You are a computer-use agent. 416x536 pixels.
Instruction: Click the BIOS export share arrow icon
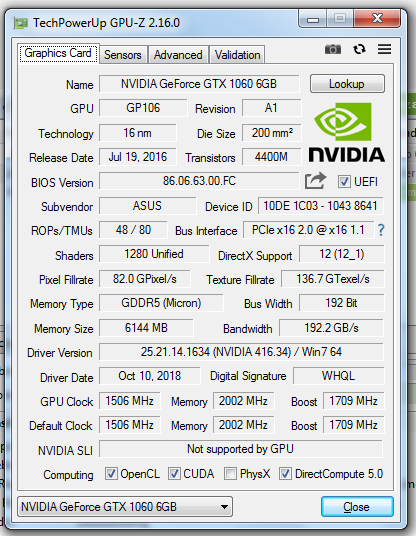pos(315,180)
